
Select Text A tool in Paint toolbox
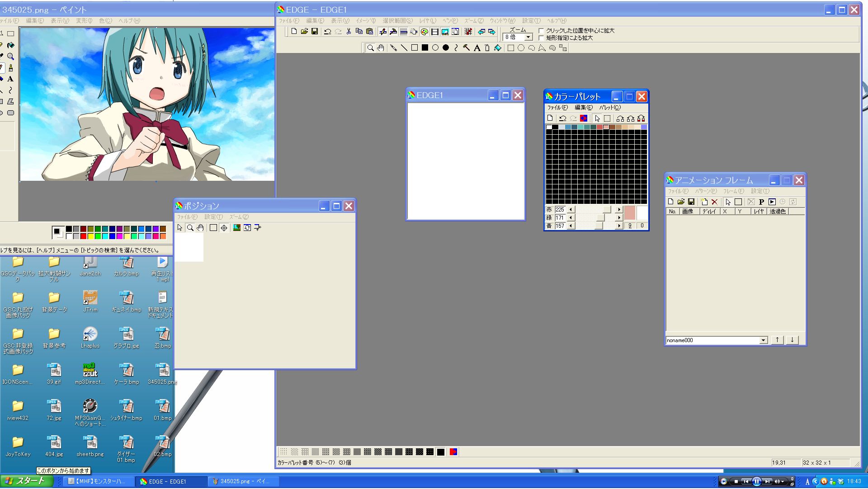click(x=10, y=79)
